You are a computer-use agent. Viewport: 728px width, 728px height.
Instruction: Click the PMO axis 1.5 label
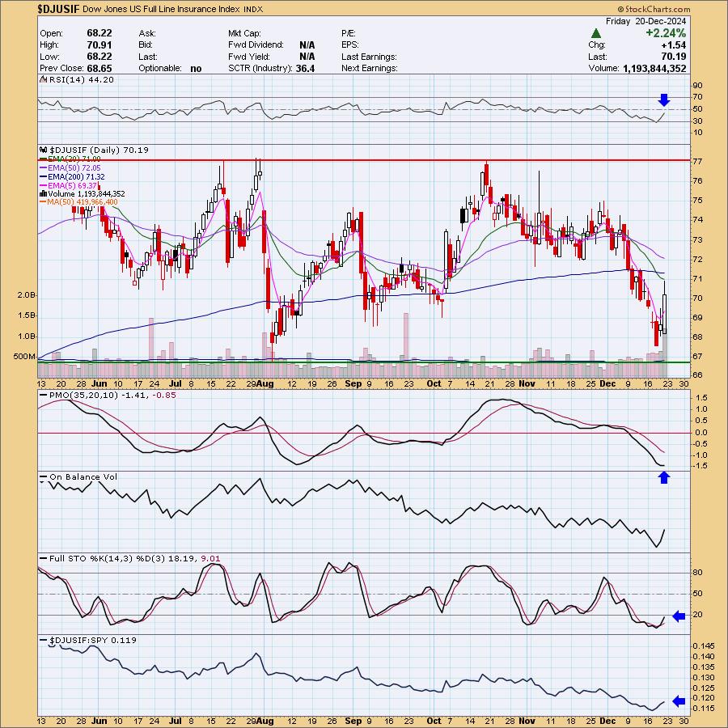[x=701, y=398]
